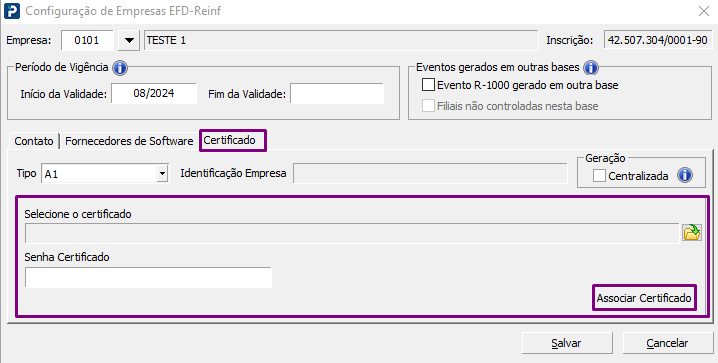Click info icon next to Centralizada
This screenshot has height=363, width=718.
[x=685, y=175]
